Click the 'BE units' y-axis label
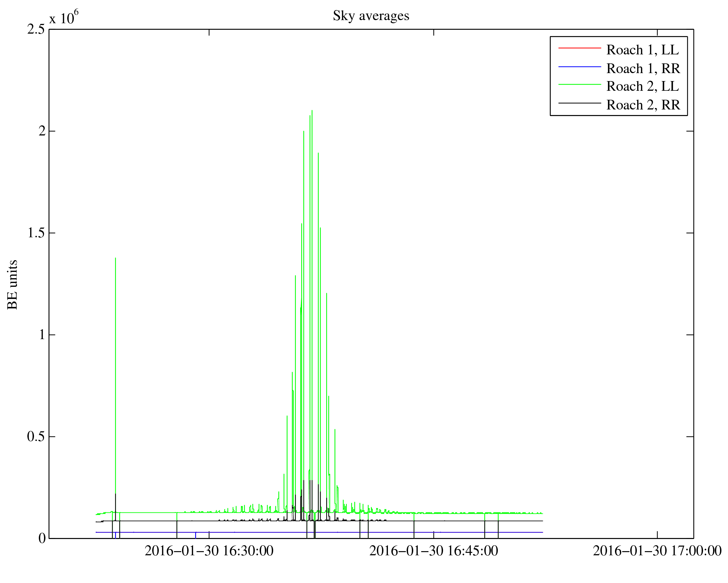 coord(12,284)
